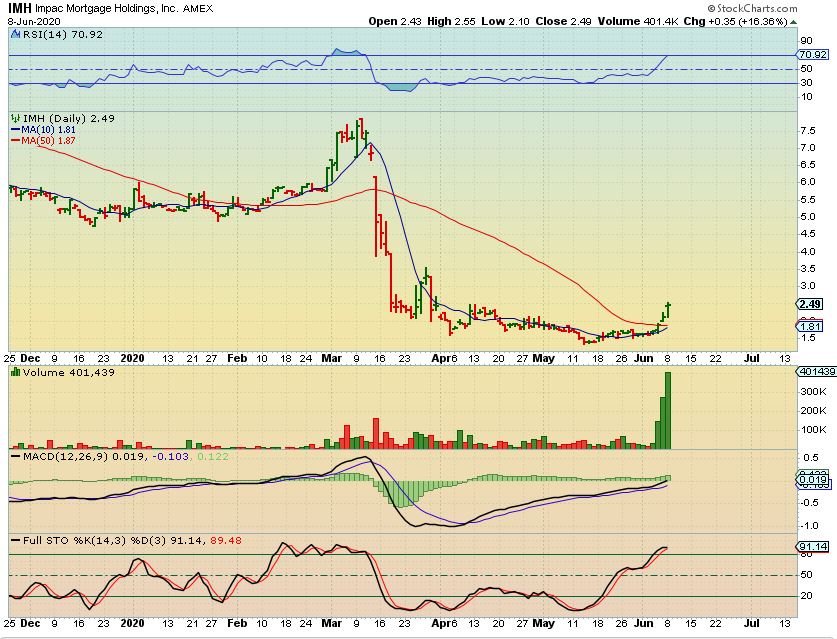Click the blue RSI legend marker

pyautogui.click(x=15, y=35)
